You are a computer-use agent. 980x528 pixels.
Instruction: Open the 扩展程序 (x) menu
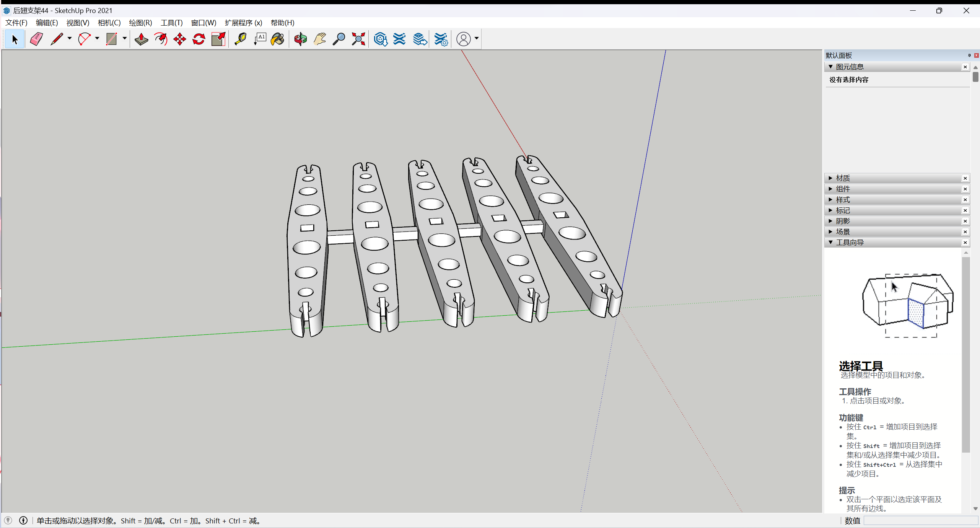(243, 23)
